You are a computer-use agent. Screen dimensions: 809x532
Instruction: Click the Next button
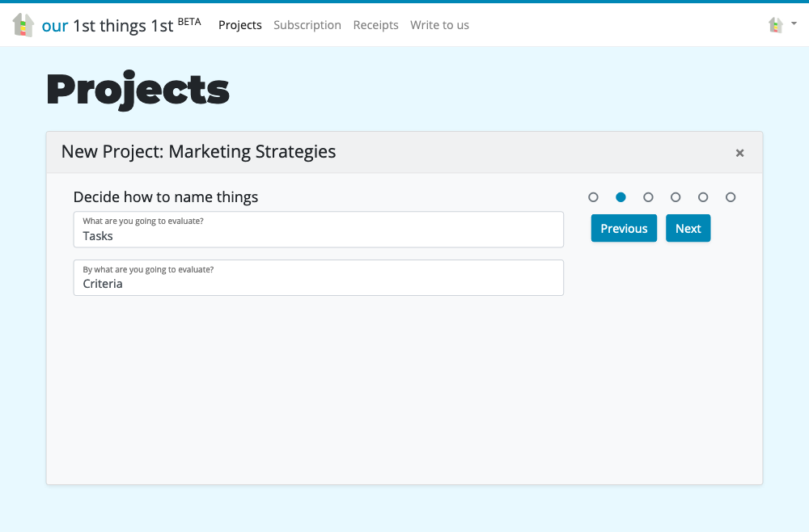[x=688, y=228]
